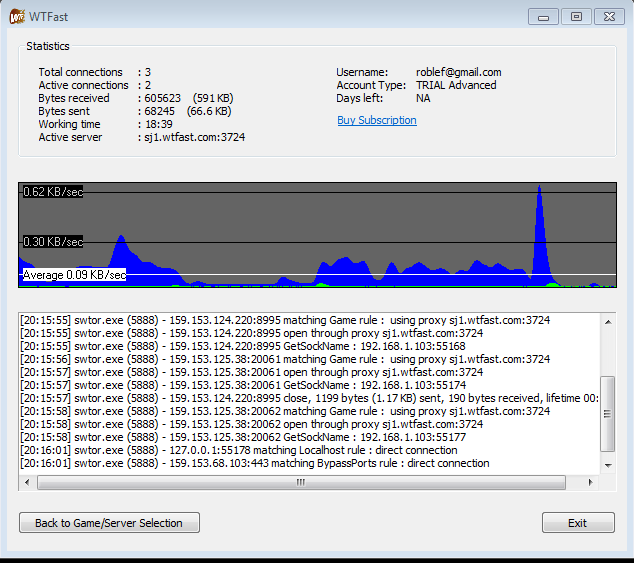634x563 pixels.
Task: Click the 0.62 KB/sec graph label
Action: click(x=53, y=192)
